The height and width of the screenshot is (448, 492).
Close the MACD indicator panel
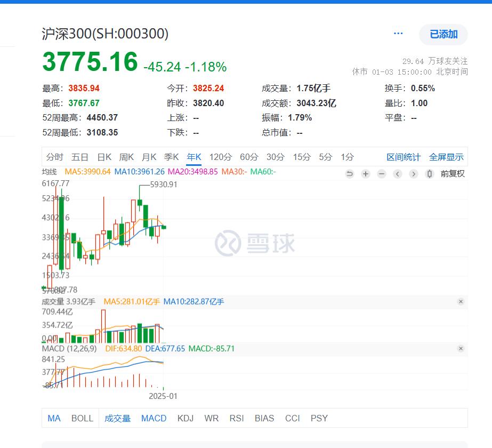point(461,349)
